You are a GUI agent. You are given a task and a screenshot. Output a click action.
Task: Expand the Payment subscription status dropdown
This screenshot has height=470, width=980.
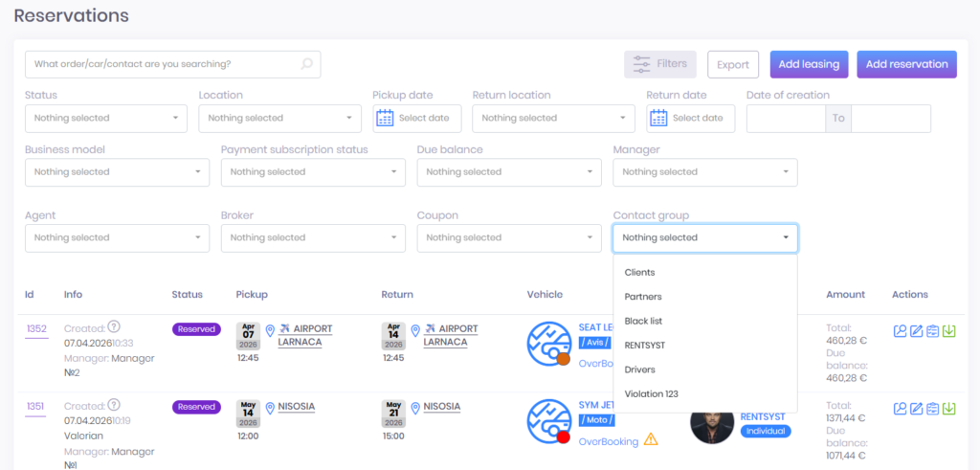312,172
